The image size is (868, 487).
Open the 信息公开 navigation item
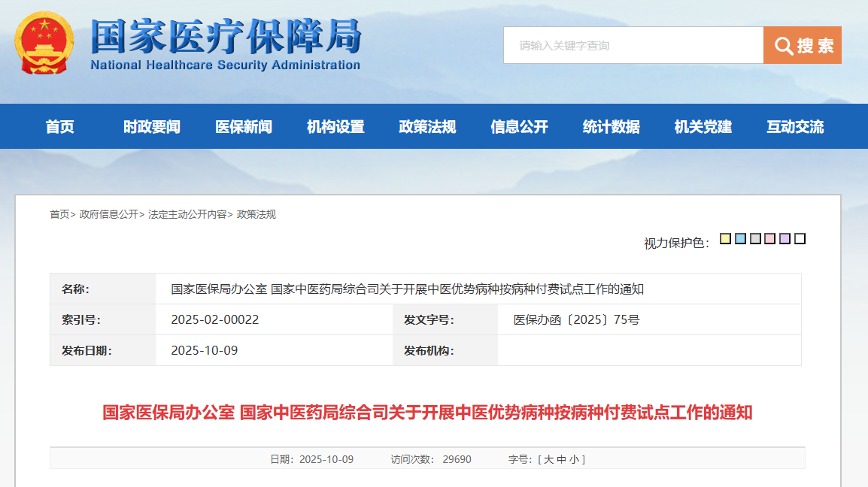pyautogui.click(x=519, y=127)
